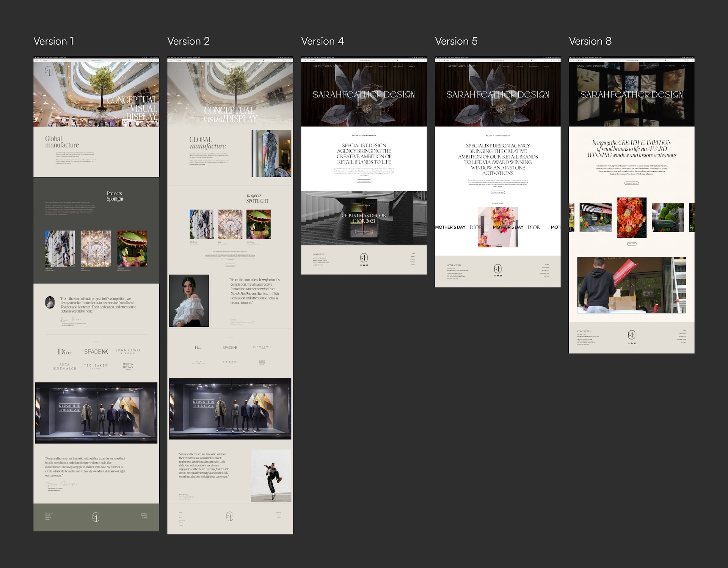Image resolution: width=728 pixels, height=568 pixels.
Task: Click the OUR WORK button in Version 8
Action: coord(631,243)
